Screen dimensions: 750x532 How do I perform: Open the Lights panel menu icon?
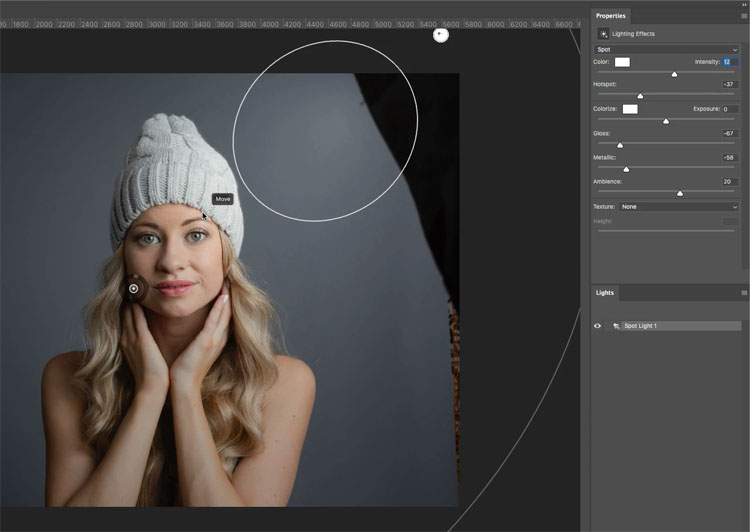(744, 293)
